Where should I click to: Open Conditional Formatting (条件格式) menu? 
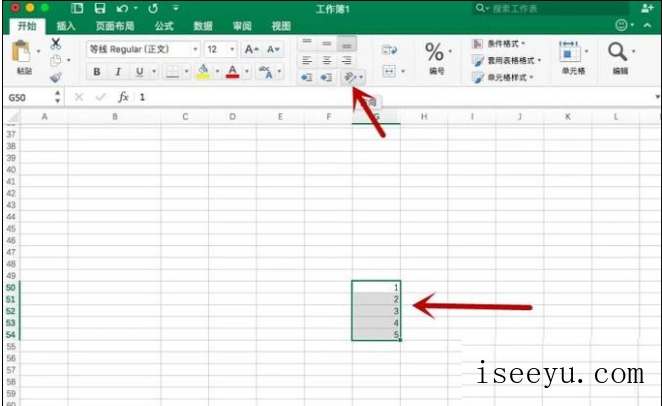tap(499, 43)
